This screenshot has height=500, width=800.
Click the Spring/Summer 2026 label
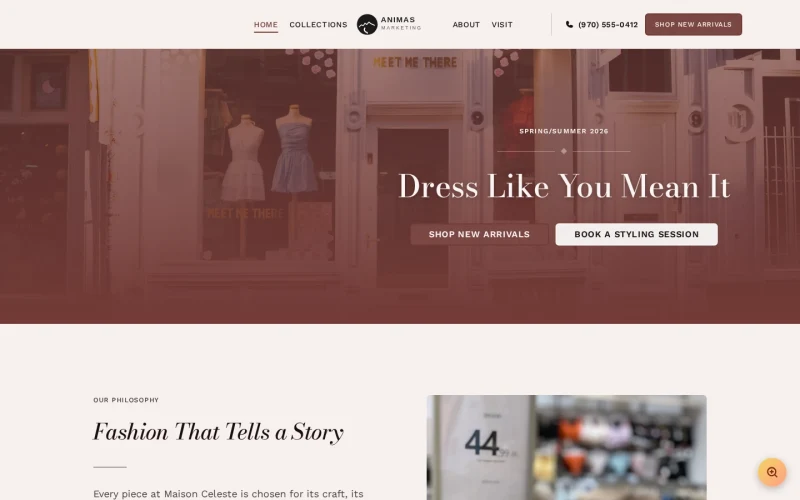(x=564, y=131)
